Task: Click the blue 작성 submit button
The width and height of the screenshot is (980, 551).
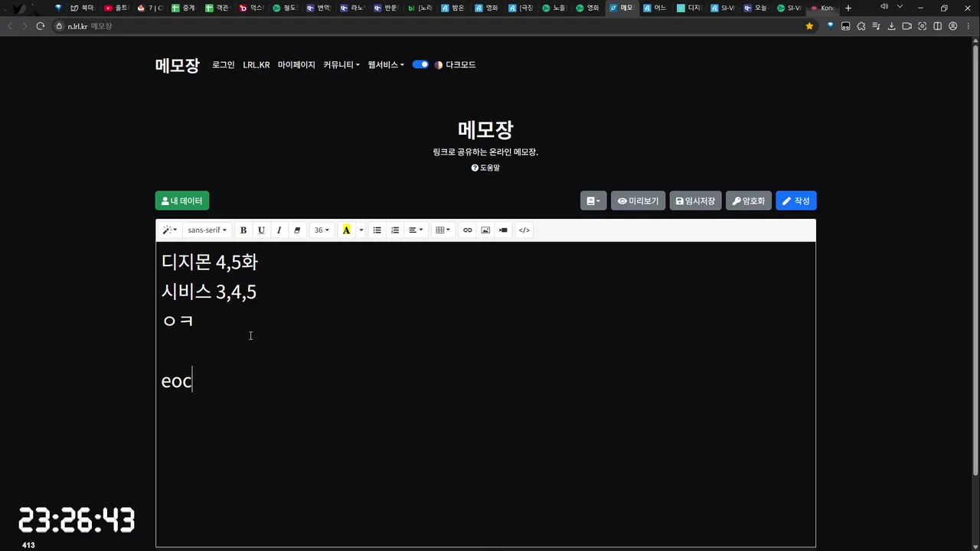Action: [x=796, y=201]
